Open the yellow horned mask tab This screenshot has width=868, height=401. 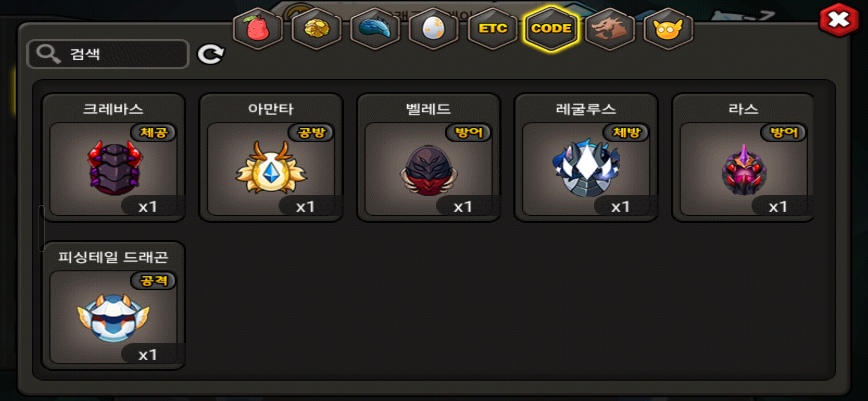pyautogui.click(x=668, y=29)
